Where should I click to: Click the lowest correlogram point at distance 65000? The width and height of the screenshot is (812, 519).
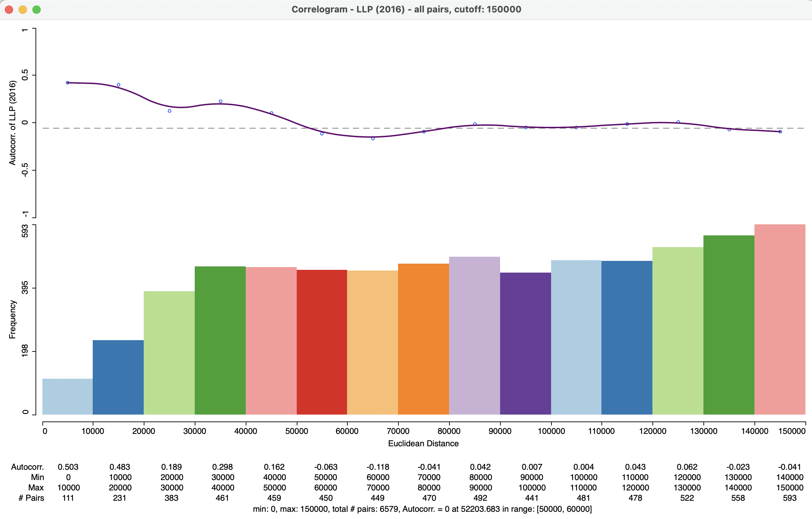pos(373,139)
